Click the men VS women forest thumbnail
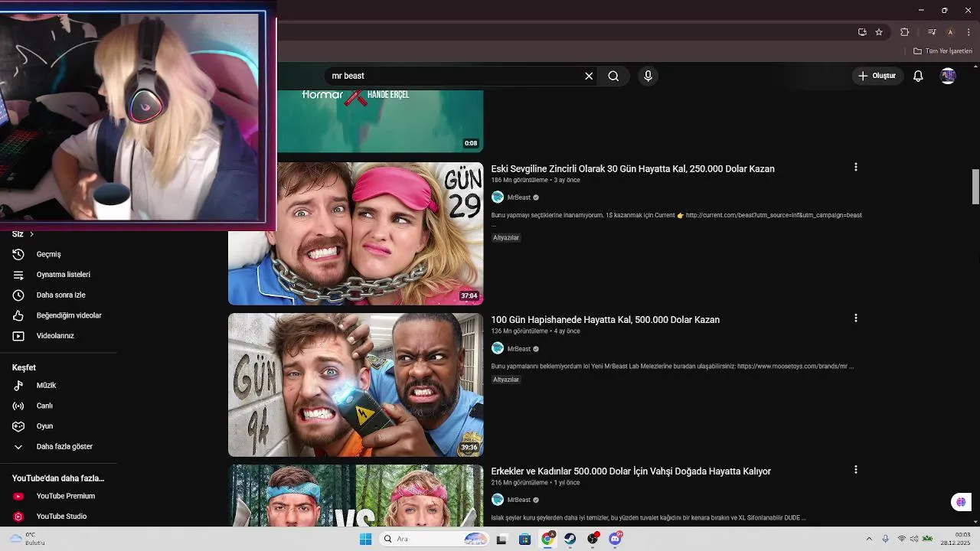The width and height of the screenshot is (980, 551). 356,495
